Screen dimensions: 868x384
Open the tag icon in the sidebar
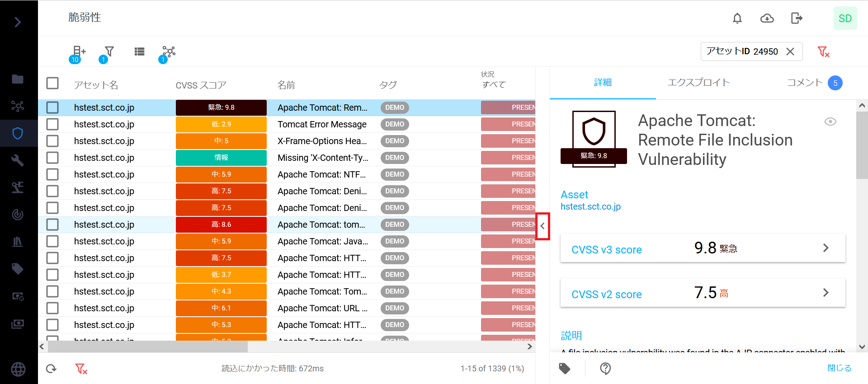tap(18, 269)
